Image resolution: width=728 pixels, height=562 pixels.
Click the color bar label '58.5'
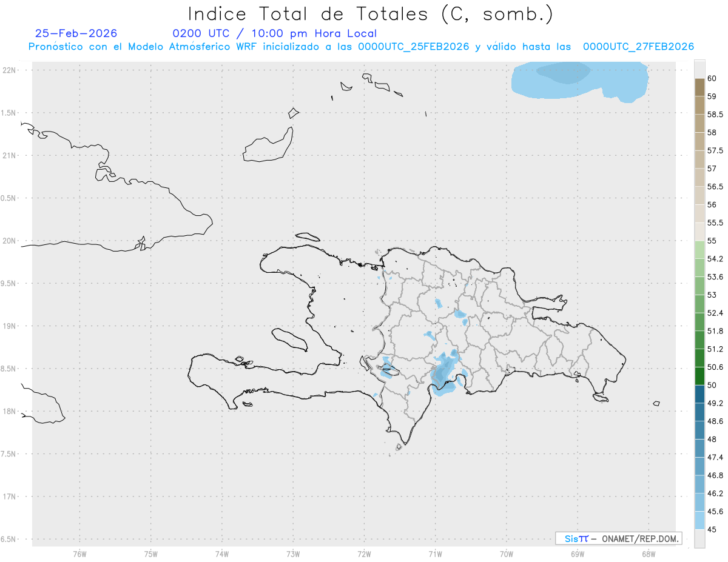[715, 115]
